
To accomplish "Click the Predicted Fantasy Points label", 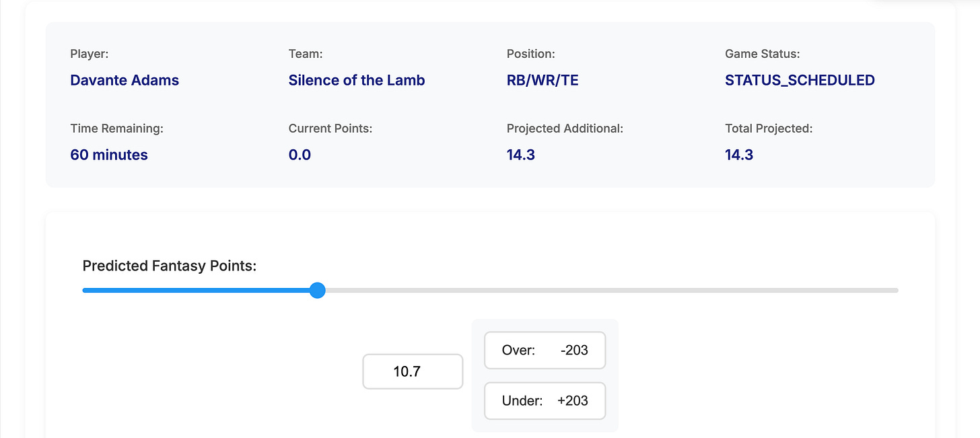I will (x=170, y=266).
